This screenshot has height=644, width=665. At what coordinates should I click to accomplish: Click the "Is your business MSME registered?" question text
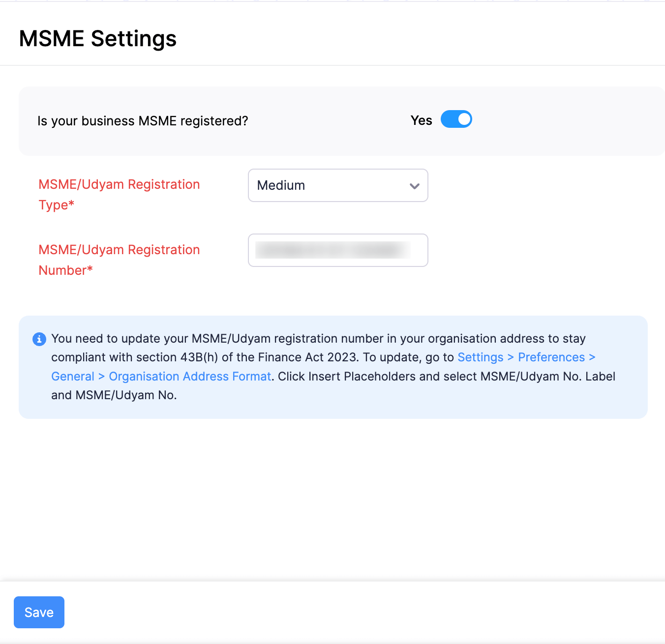[x=143, y=120]
